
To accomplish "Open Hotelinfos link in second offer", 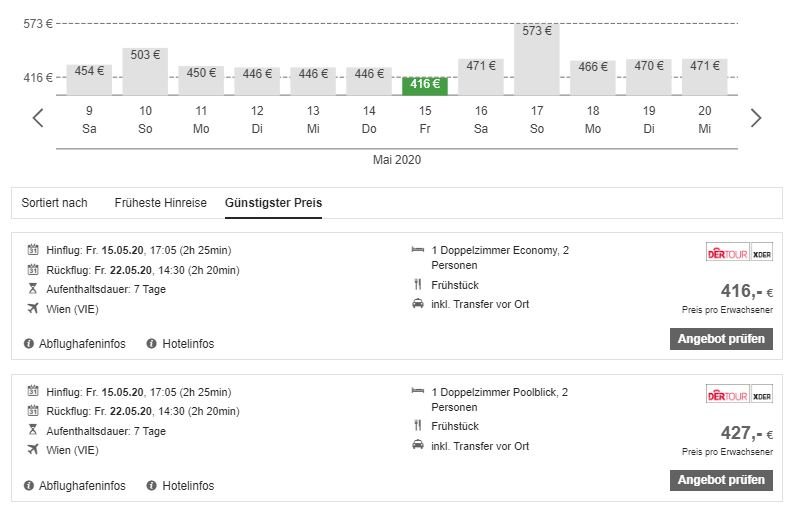I will coord(188,486).
